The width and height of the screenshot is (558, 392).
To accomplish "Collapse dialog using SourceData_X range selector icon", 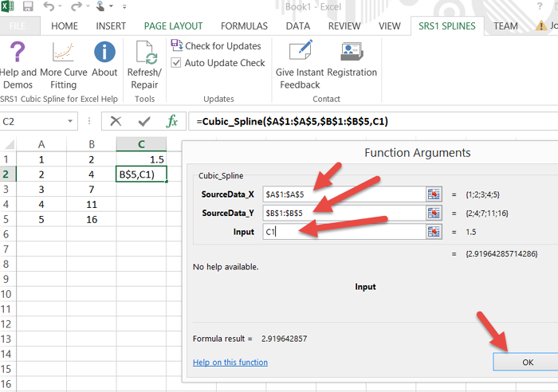I will coord(434,194).
